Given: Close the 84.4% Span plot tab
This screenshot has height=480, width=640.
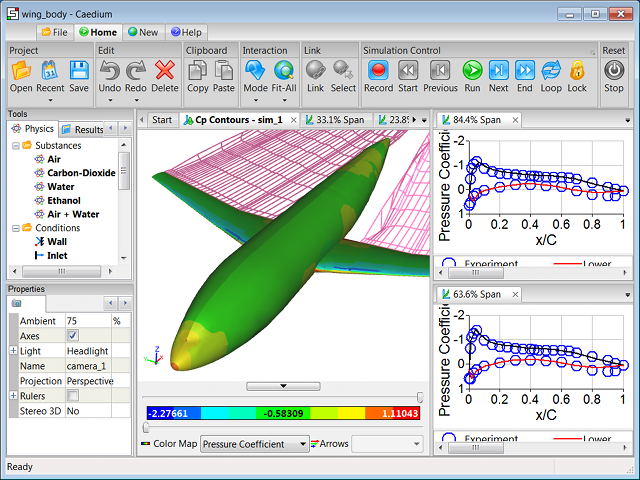Looking at the screenshot, I should click(x=515, y=120).
